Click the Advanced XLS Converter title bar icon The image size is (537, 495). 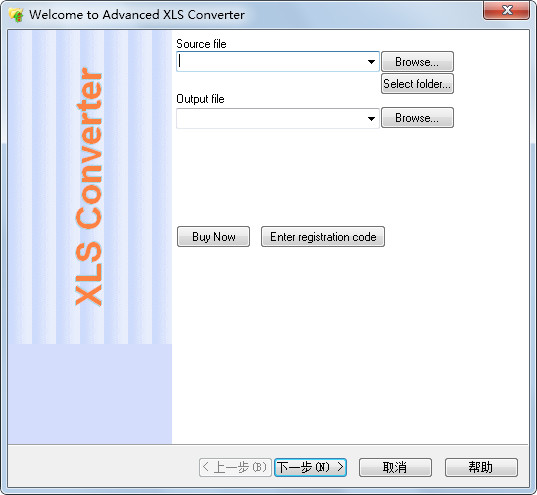(x=16, y=15)
